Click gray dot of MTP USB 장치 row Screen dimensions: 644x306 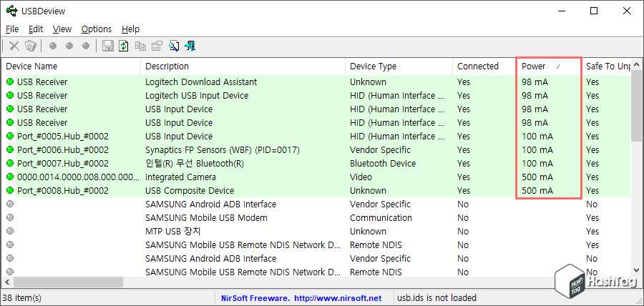(10, 231)
